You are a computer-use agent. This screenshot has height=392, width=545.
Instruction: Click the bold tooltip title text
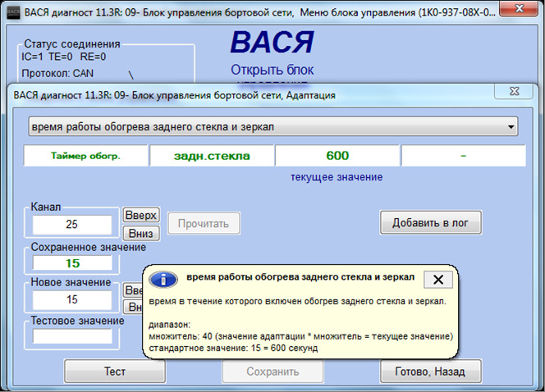300,277
